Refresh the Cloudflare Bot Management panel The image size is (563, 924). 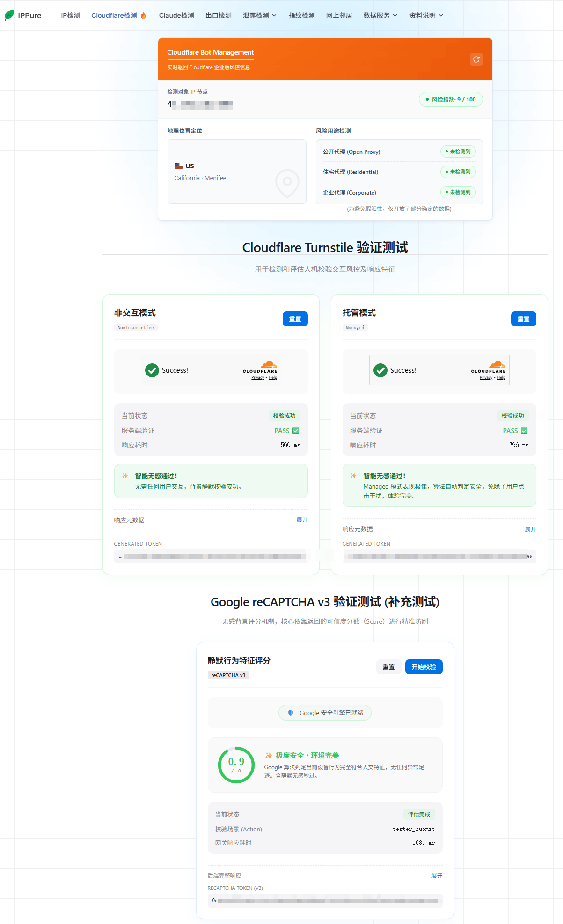(476, 59)
